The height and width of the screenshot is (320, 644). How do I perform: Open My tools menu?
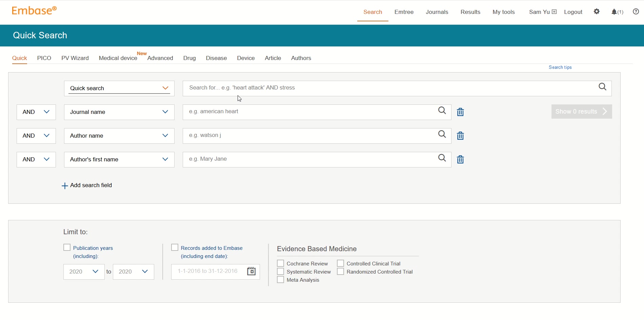coord(504,12)
